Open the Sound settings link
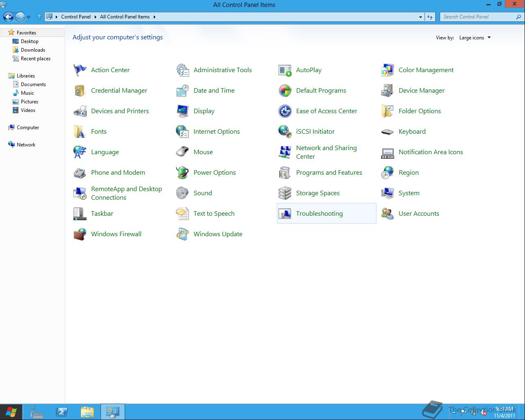The height and width of the screenshot is (420, 525). point(203,193)
